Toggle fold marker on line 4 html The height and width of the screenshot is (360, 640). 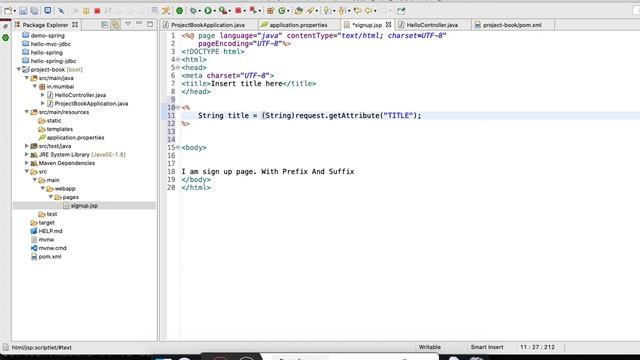point(178,60)
